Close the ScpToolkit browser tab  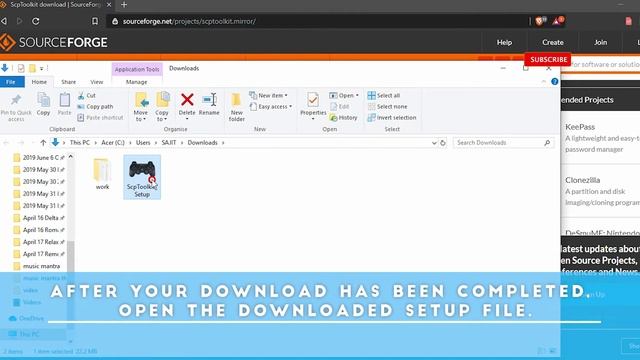tap(109, 5)
